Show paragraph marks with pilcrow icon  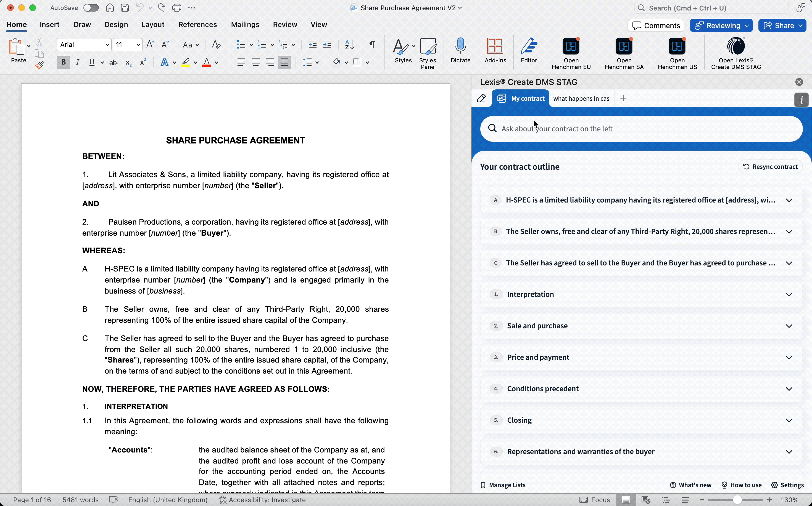[x=372, y=44]
